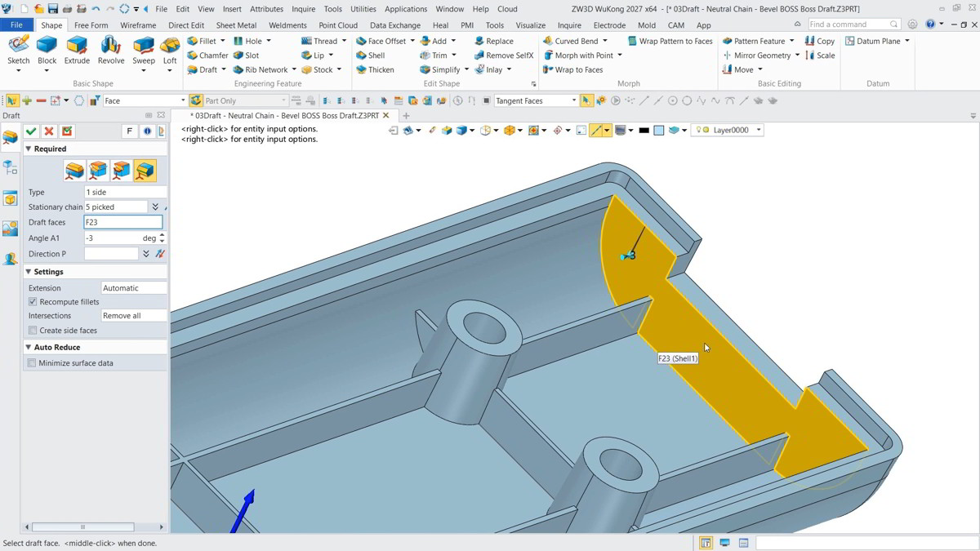Choose the fourth draft method icon
This screenshot has width=980, height=551.
pyautogui.click(x=145, y=171)
